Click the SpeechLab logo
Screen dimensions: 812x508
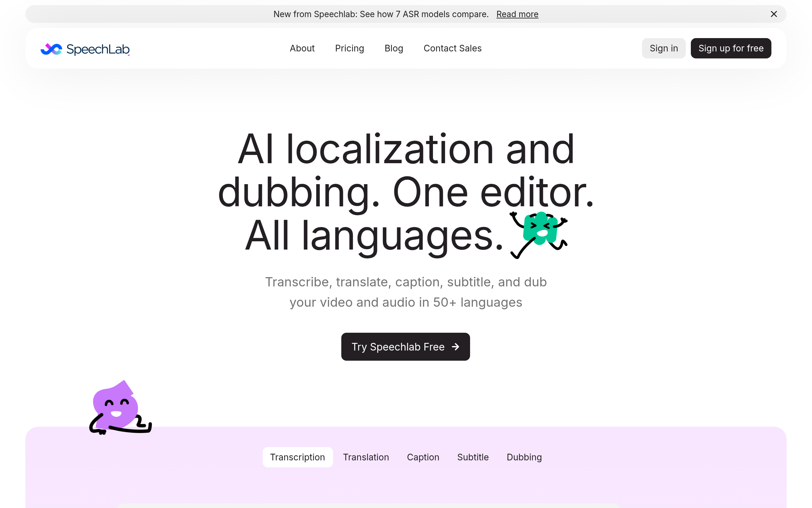point(85,49)
